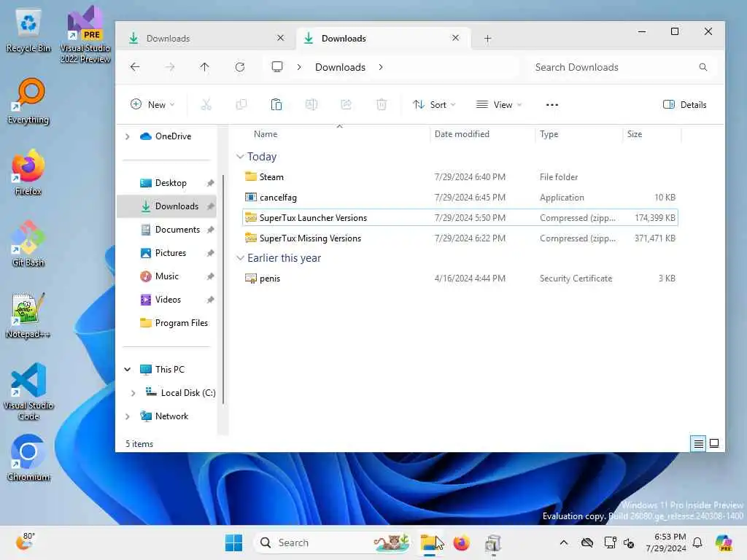Viewport: 747px width, 560px height.
Task: Sort by Type column header
Action: tap(549, 134)
